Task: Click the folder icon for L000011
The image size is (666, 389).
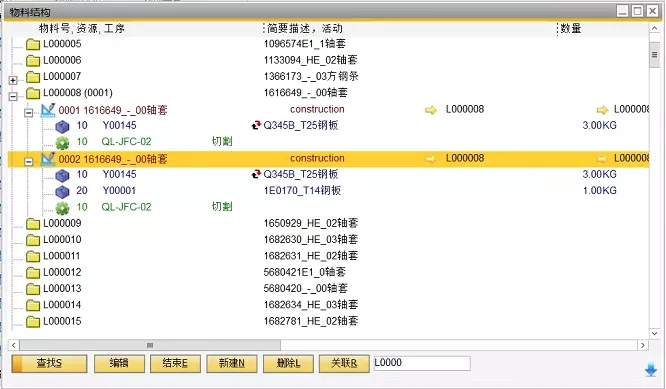Action: click(x=33, y=257)
